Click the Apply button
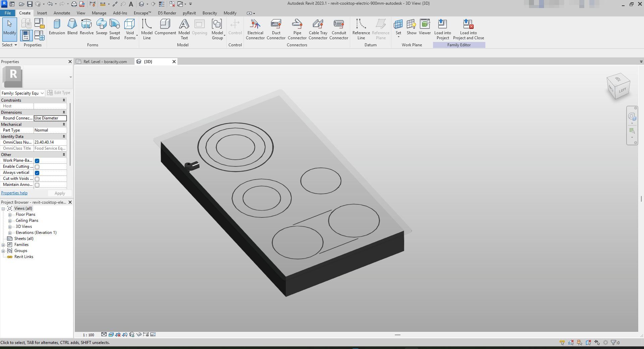This screenshot has height=349, width=644. click(x=60, y=193)
